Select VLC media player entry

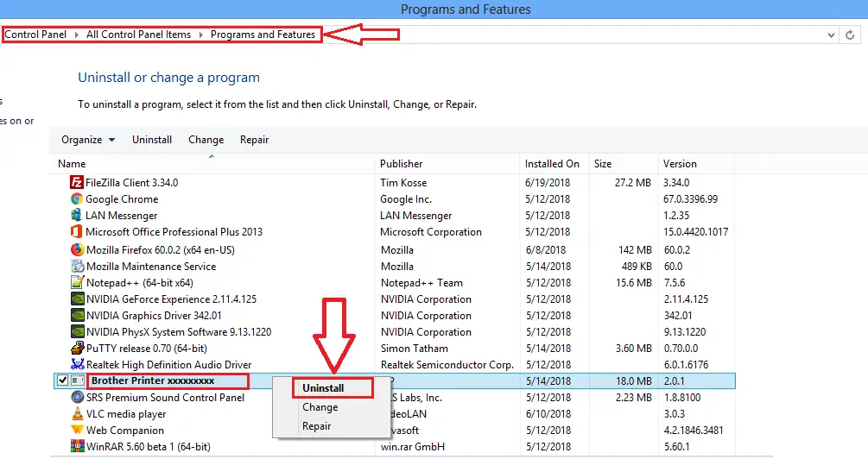pos(126,414)
